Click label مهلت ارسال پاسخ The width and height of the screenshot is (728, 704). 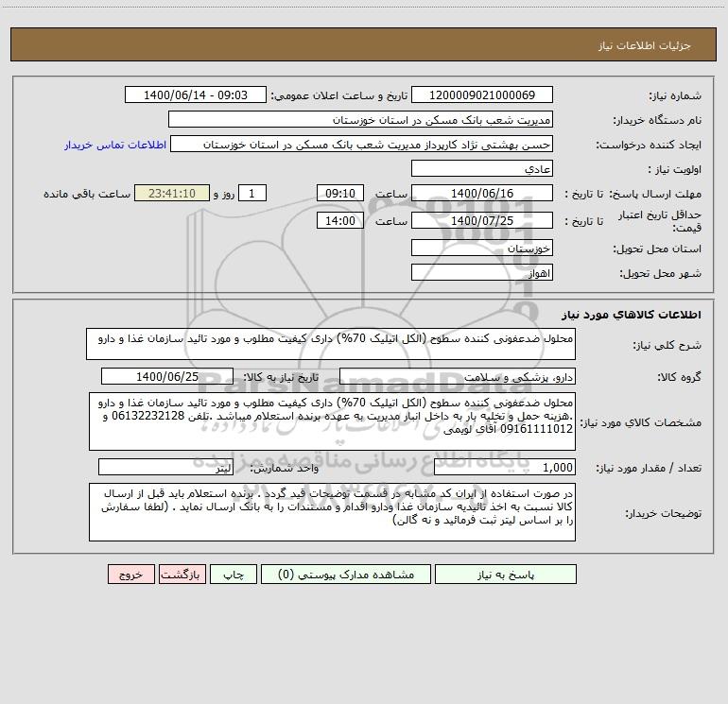pos(656,194)
